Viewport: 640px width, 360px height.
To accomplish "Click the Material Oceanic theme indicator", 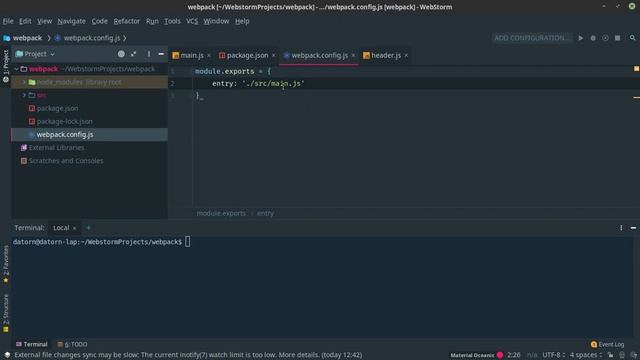I will (476, 355).
